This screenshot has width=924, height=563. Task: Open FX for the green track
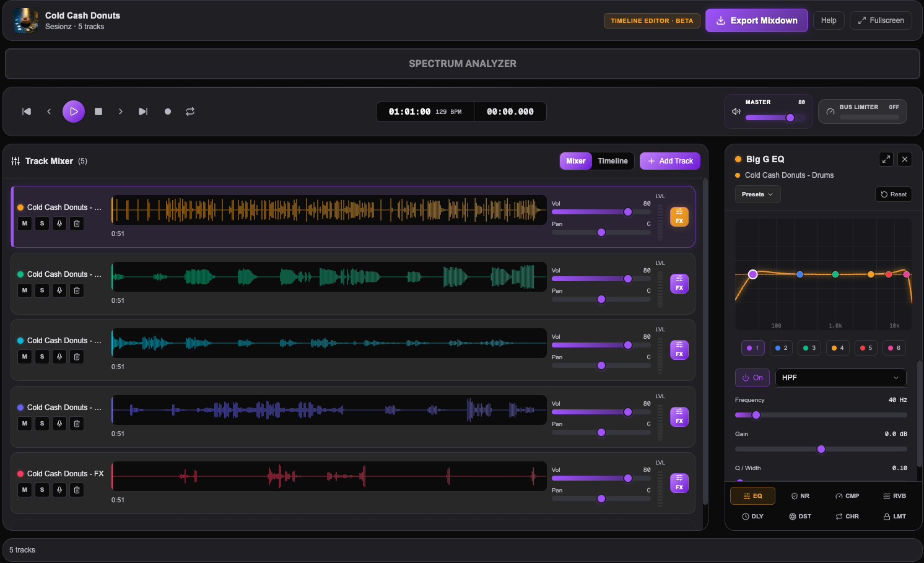point(679,284)
